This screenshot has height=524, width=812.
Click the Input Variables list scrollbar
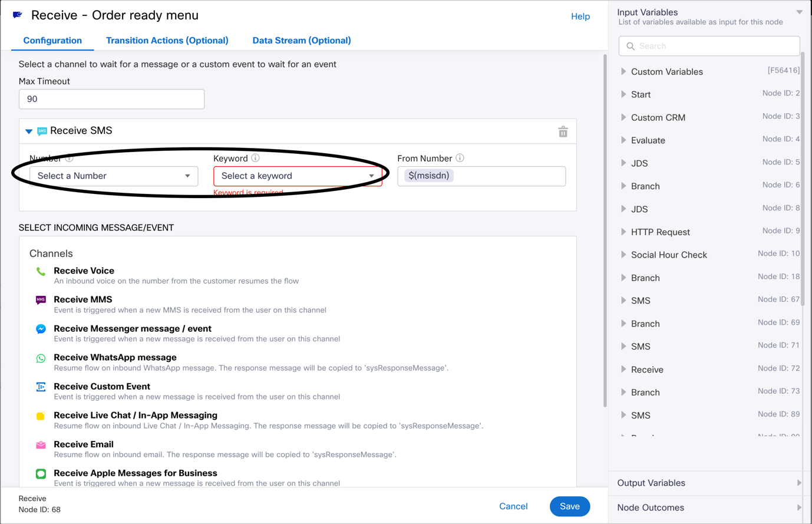[803, 180]
